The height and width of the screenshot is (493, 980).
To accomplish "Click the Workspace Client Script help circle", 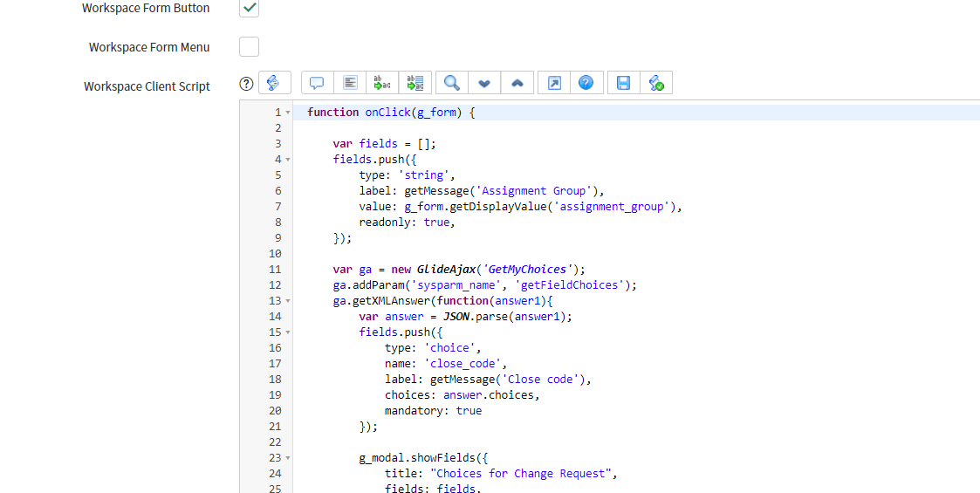I will pos(246,83).
